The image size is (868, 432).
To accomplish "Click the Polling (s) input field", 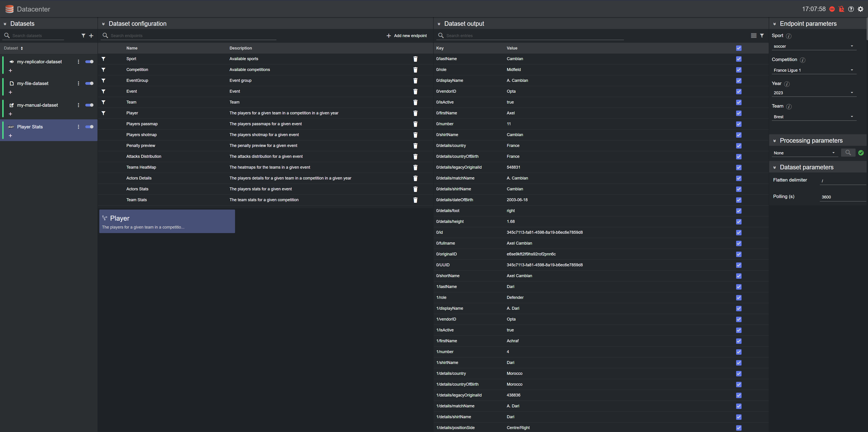I will [x=843, y=197].
